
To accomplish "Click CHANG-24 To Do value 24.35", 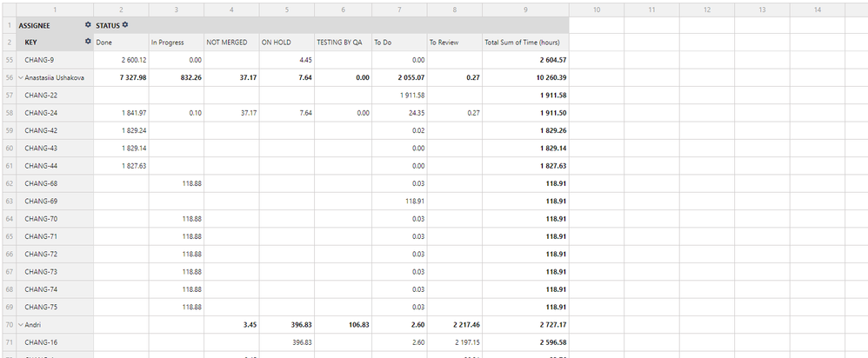I will [417, 113].
